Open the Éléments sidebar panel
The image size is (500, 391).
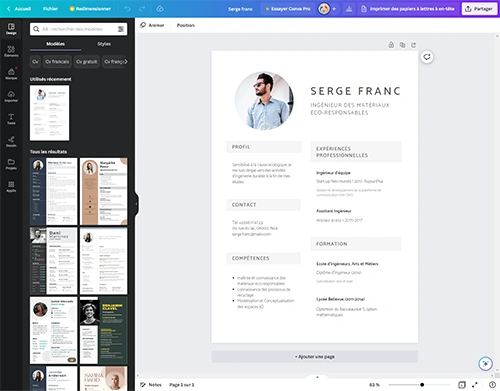[11, 51]
